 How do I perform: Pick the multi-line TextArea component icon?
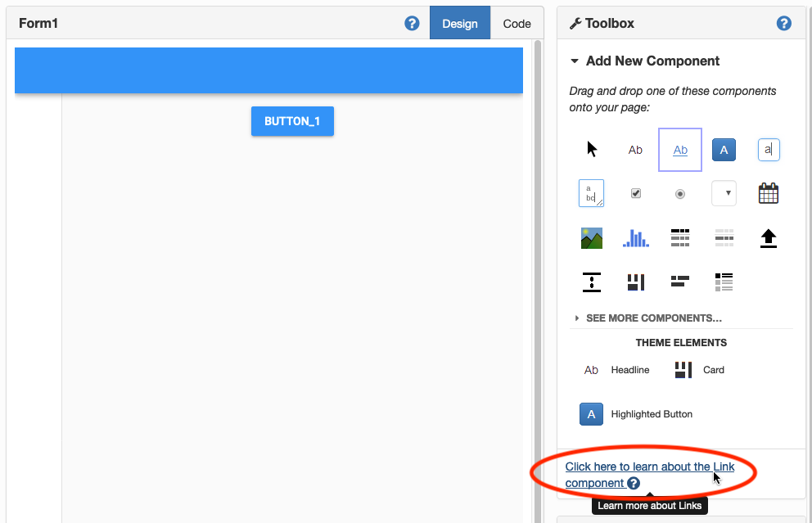pos(591,193)
